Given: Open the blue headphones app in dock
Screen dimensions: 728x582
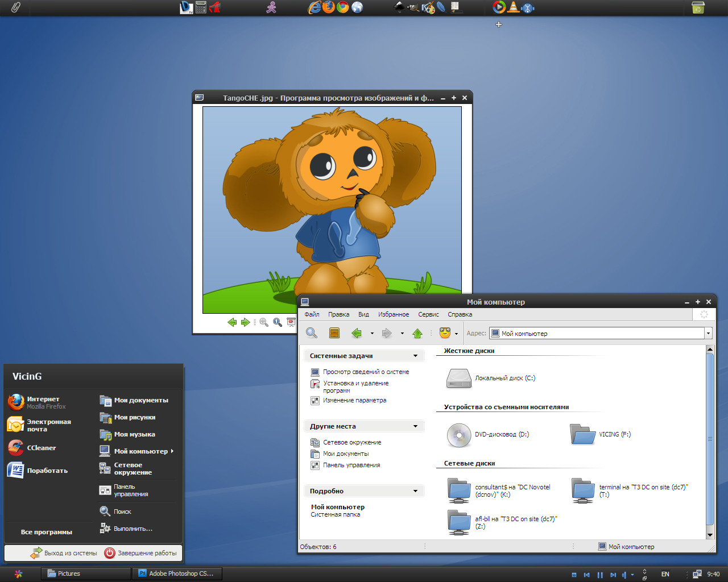Looking at the screenshot, I should [528, 8].
